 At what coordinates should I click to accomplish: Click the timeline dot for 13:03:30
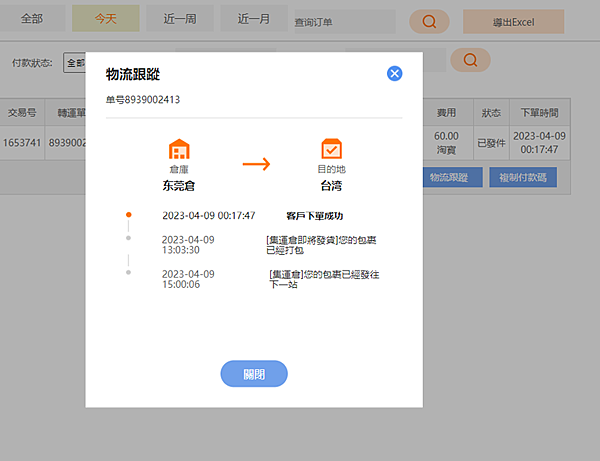pyautogui.click(x=129, y=238)
